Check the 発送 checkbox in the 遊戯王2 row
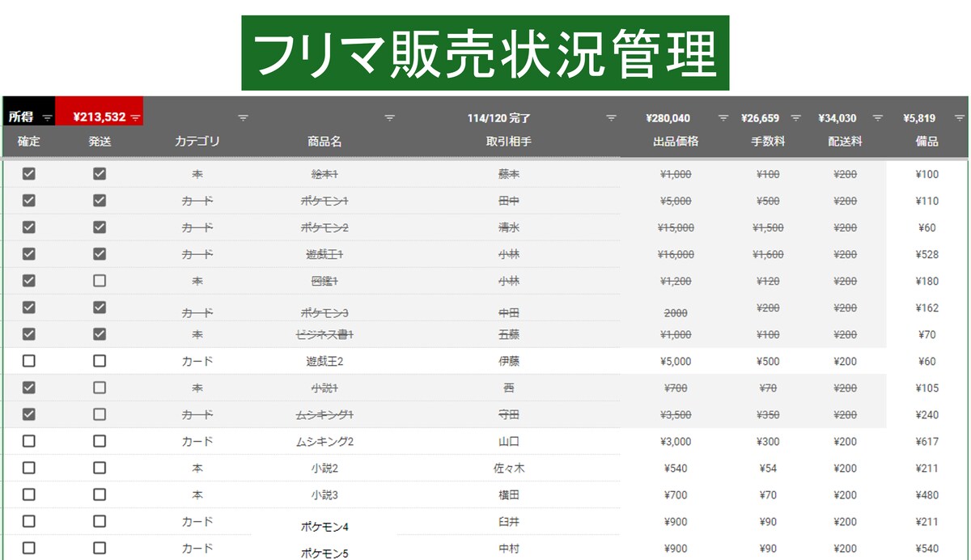971x560 pixels. point(100,361)
